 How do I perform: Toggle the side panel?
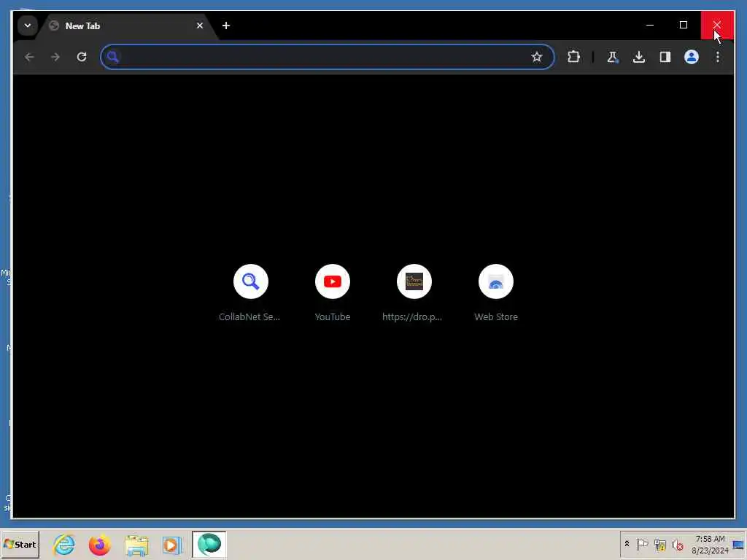[x=665, y=57]
